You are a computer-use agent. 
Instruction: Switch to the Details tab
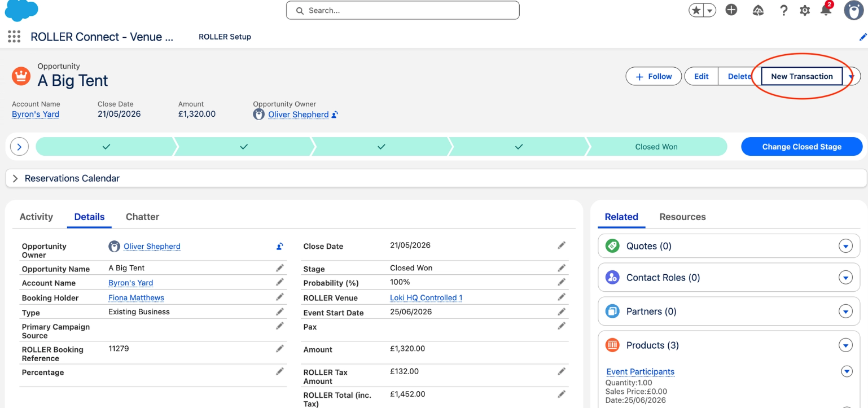tap(89, 217)
